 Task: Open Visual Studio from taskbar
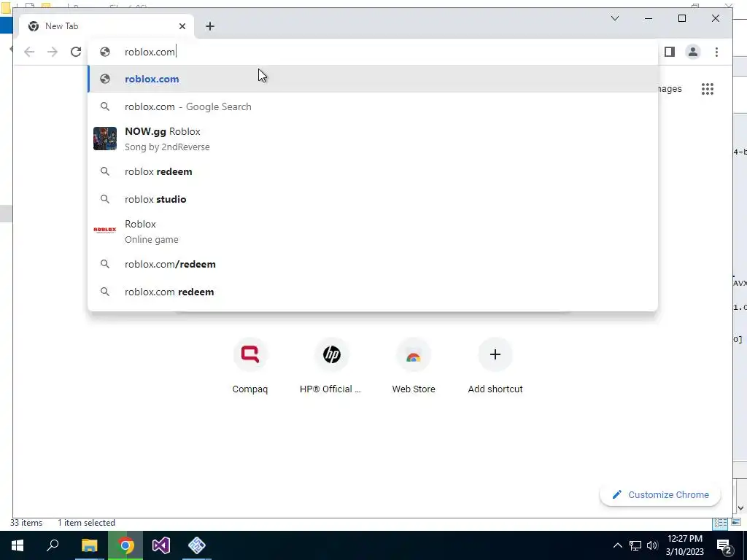161,545
